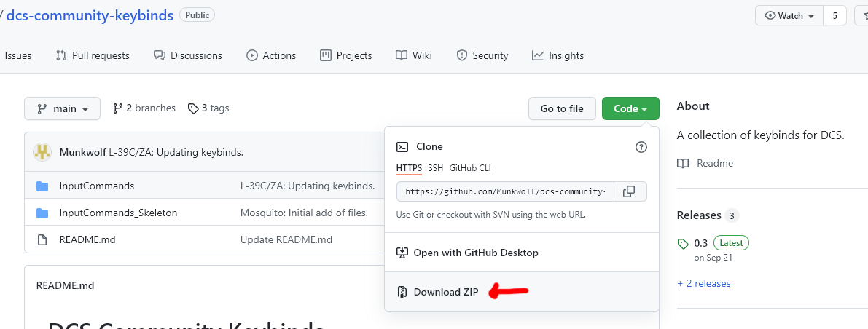868x329 pixels.
Task: View the 2 branches link
Action: pos(144,108)
